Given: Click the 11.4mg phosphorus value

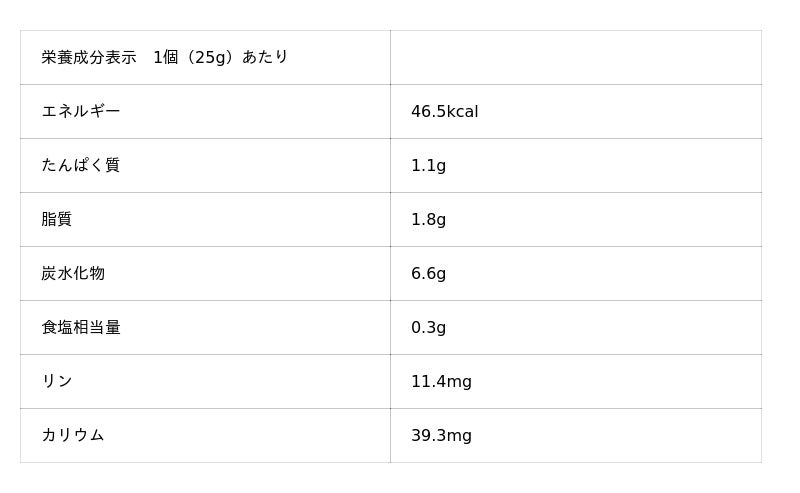Looking at the screenshot, I should 441,381.
